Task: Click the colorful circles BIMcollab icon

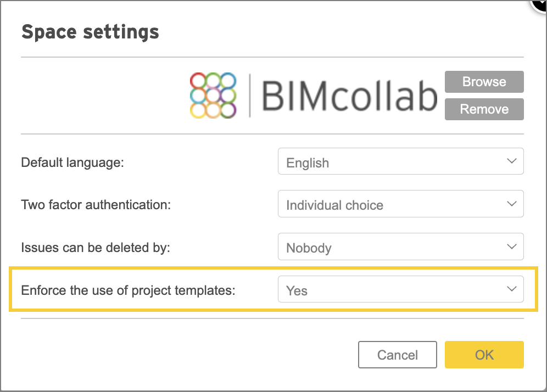Action: click(x=213, y=95)
